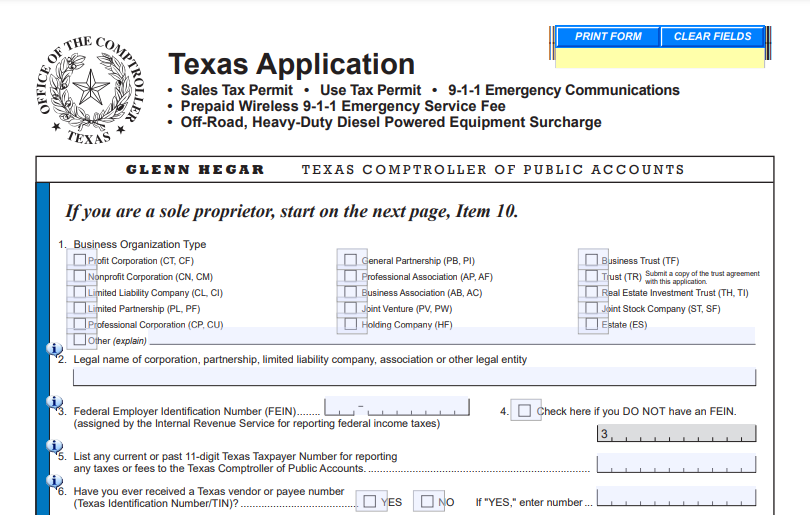Open info icon beside item 5

coord(54,446)
